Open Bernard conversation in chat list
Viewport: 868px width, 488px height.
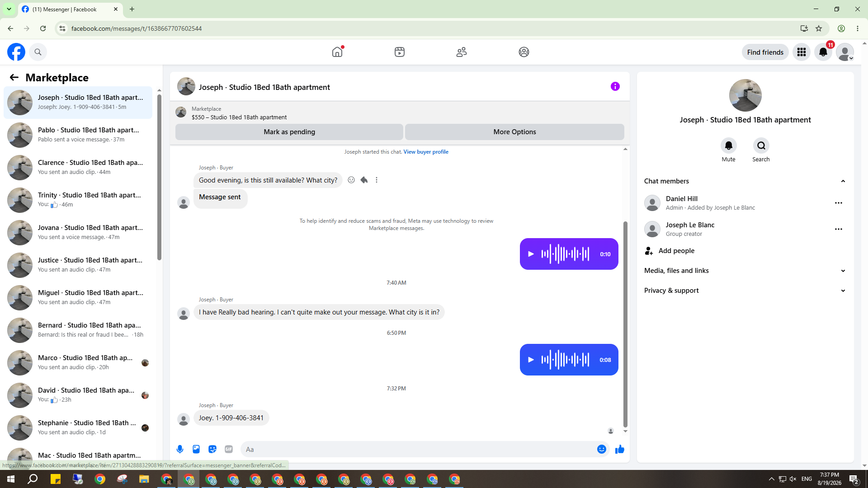(78, 330)
